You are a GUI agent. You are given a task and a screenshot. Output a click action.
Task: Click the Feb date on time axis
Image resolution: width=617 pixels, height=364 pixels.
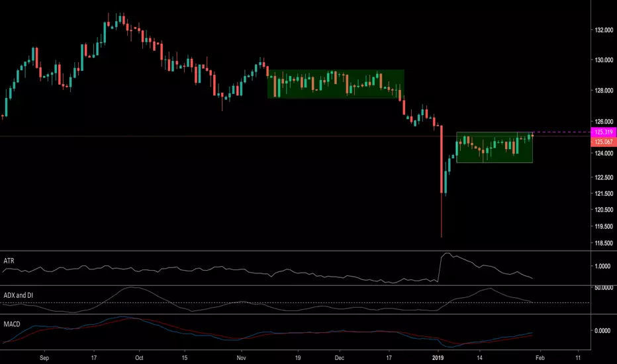(540, 357)
